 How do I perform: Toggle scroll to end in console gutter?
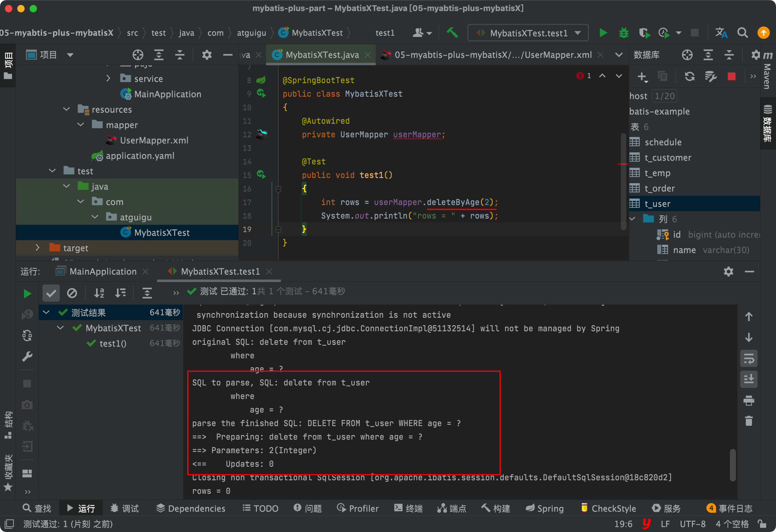point(748,380)
